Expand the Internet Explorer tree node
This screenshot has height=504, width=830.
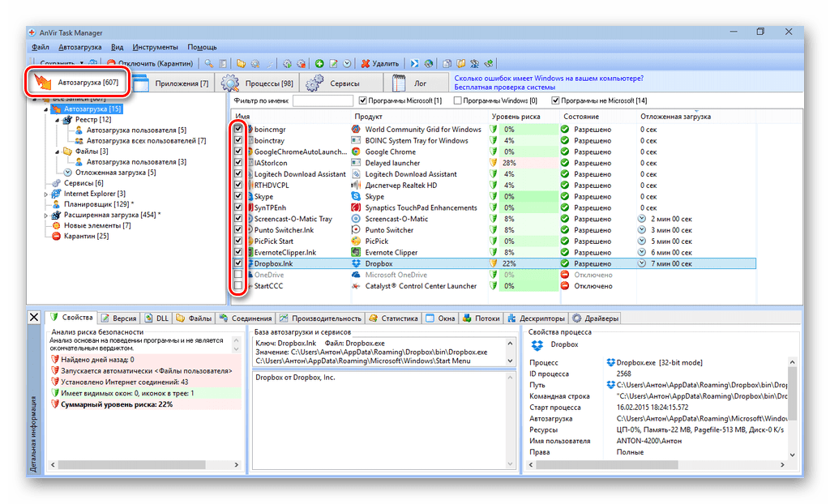pyautogui.click(x=45, y=194)
